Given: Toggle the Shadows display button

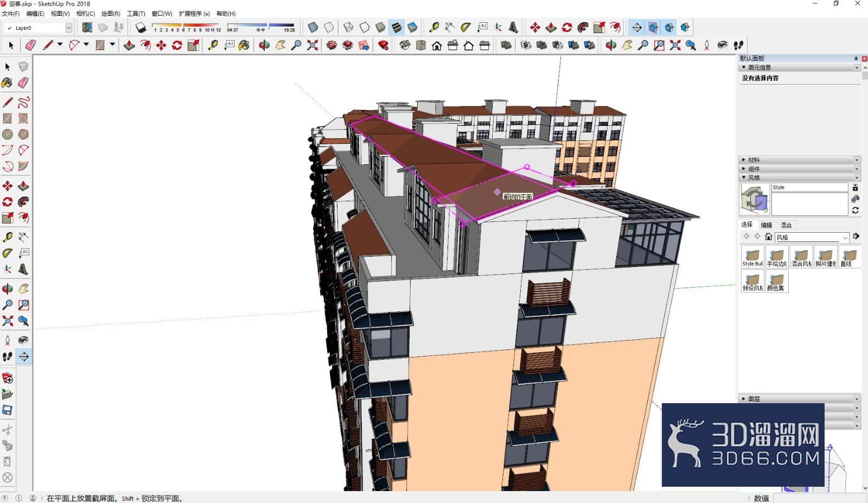Looking at the screenshot, I should click(141, 27).
